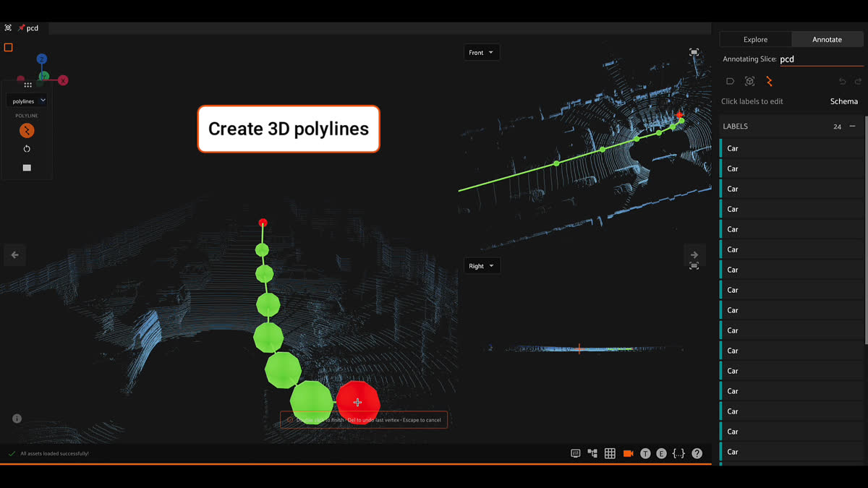
Task: Open the Right view dropdown
Action: (x=481, y=266)
